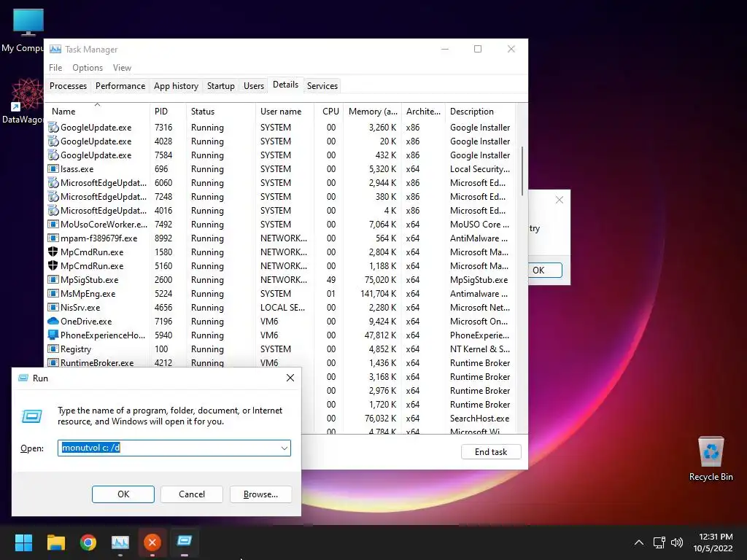Sort by the User name column header
747x560 pixels.
[285, 112]
